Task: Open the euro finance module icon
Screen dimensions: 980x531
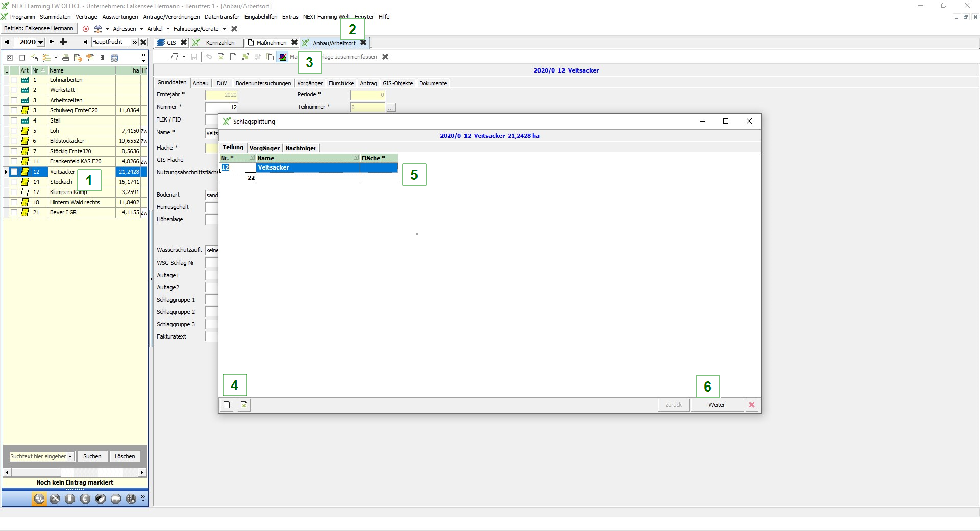Action: [x=85, y=499]
